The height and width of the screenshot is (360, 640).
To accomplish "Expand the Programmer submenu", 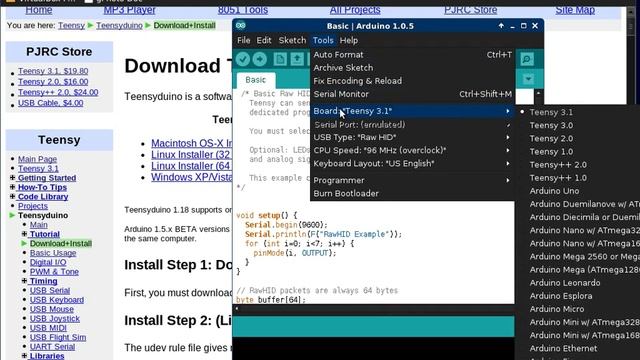I will (x=412, y=180).
